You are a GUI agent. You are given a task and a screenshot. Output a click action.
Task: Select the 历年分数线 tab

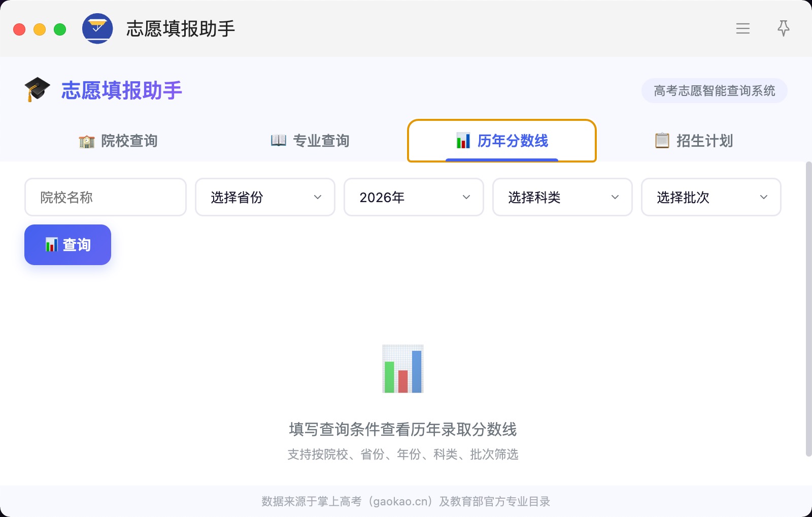(502, 141)
